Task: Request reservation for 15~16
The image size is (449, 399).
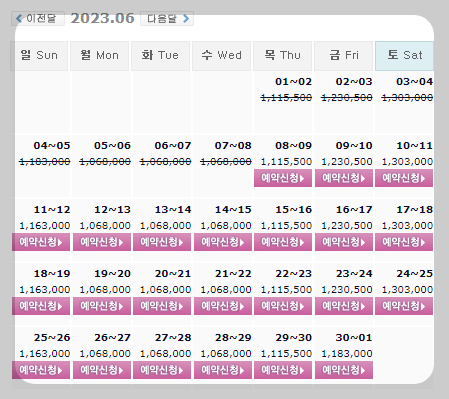Action: tap(283, 242)
